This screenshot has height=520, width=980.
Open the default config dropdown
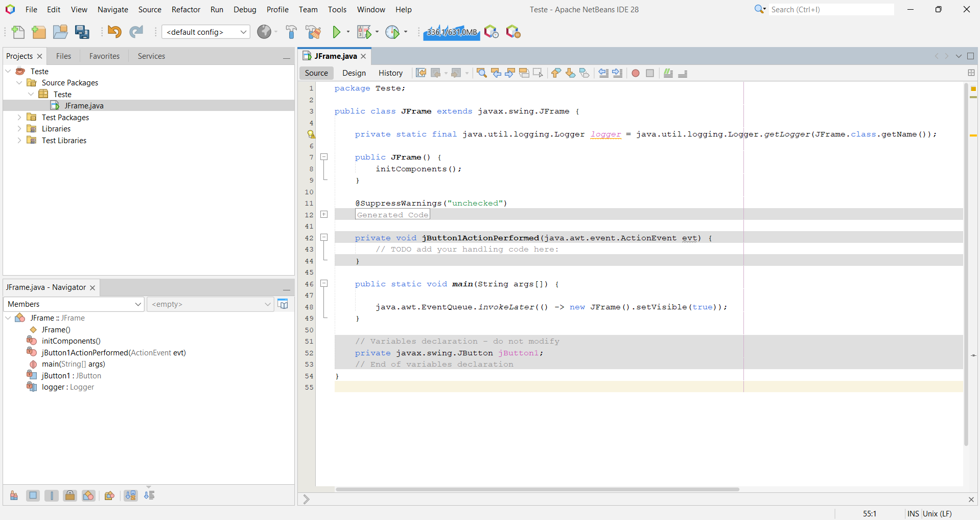[x=205, y=32]
